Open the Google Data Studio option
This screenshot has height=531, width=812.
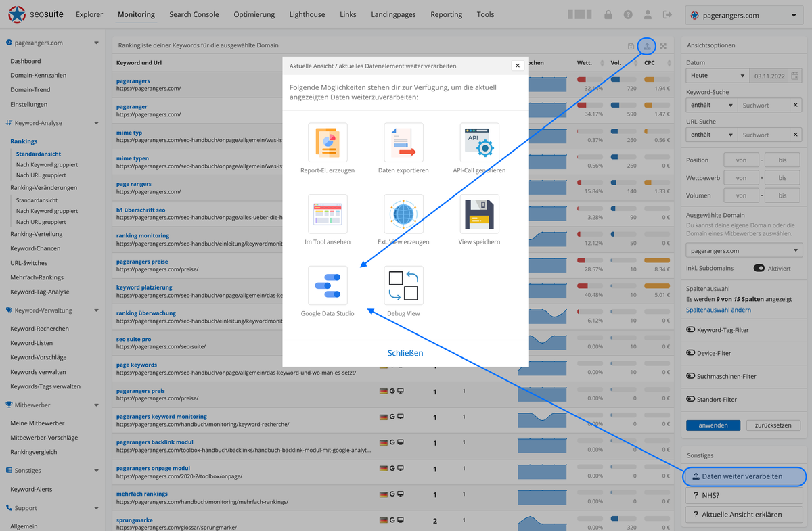(x=328, y=285)
